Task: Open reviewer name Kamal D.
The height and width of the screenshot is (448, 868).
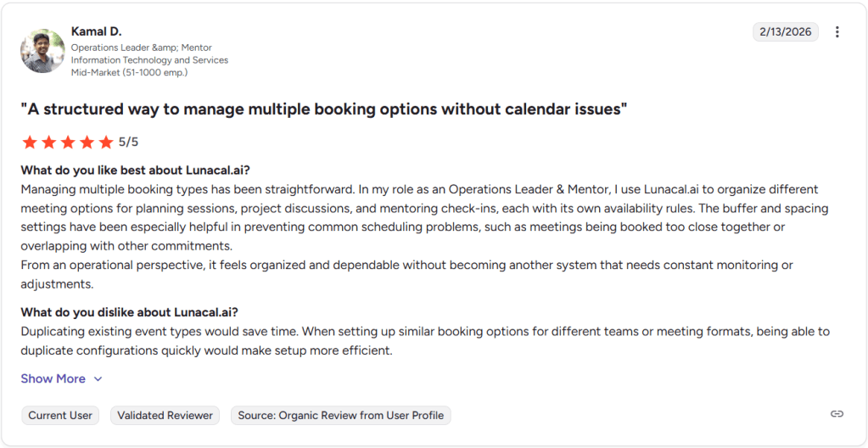Action: pyautogui.click(x=96, y=31)
